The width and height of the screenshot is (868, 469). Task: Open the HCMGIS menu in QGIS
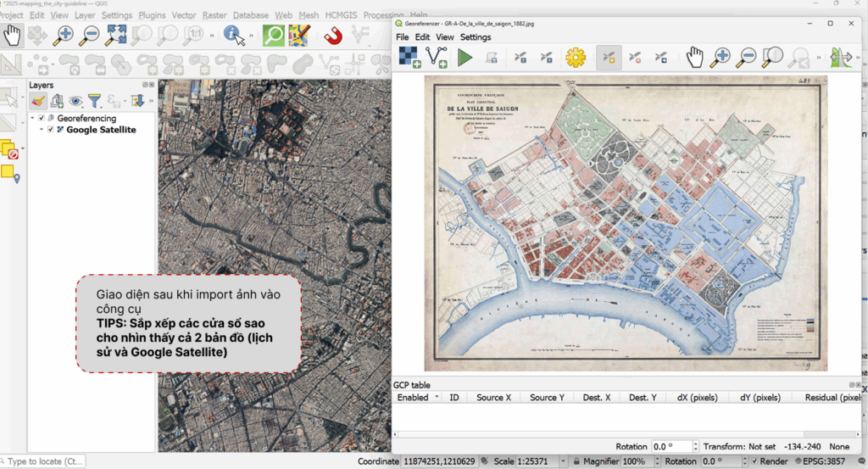(x=341, y=15)
